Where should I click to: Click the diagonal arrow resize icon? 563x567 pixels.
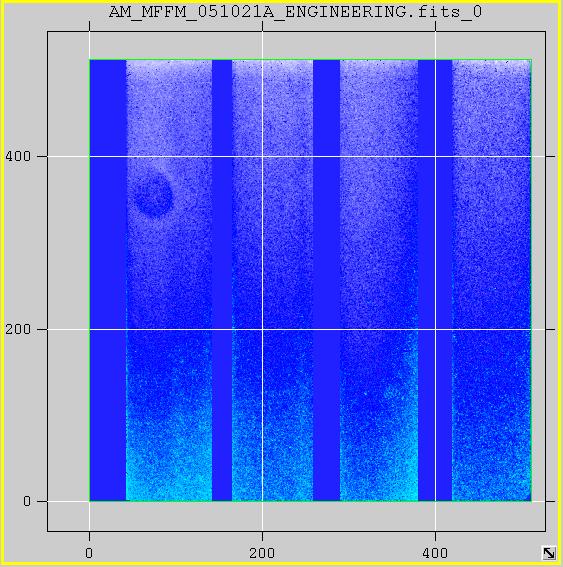(x=549, y=553)
